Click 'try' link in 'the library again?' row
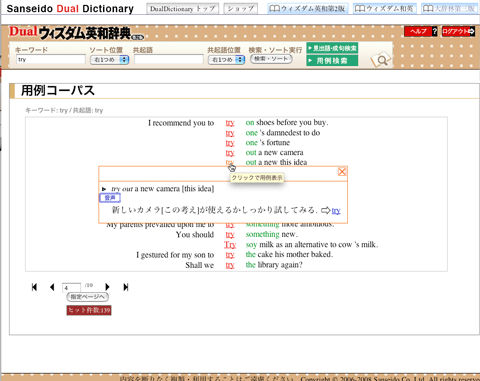Image resolution: width=480 pixels, height=381 pixels. point(230,265)
